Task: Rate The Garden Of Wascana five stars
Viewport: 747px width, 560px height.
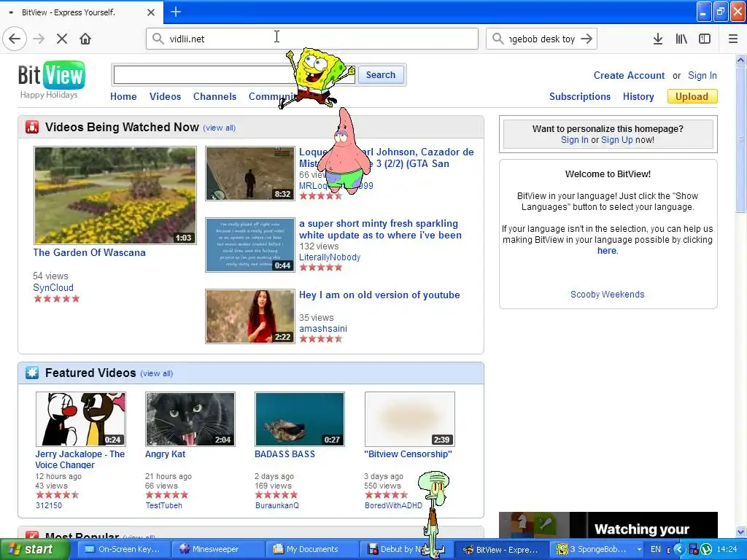Action: coord(75,298)
